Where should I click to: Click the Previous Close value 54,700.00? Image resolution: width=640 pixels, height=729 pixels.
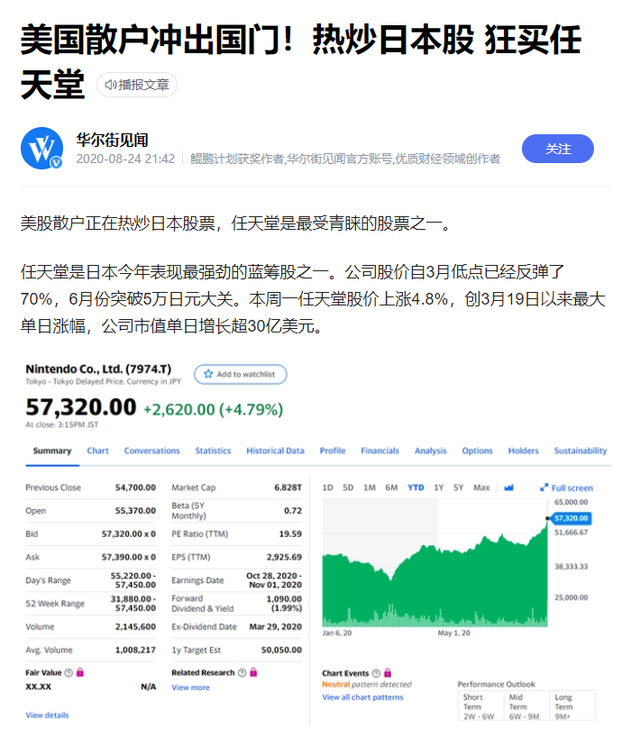click(x=135, y=487)
